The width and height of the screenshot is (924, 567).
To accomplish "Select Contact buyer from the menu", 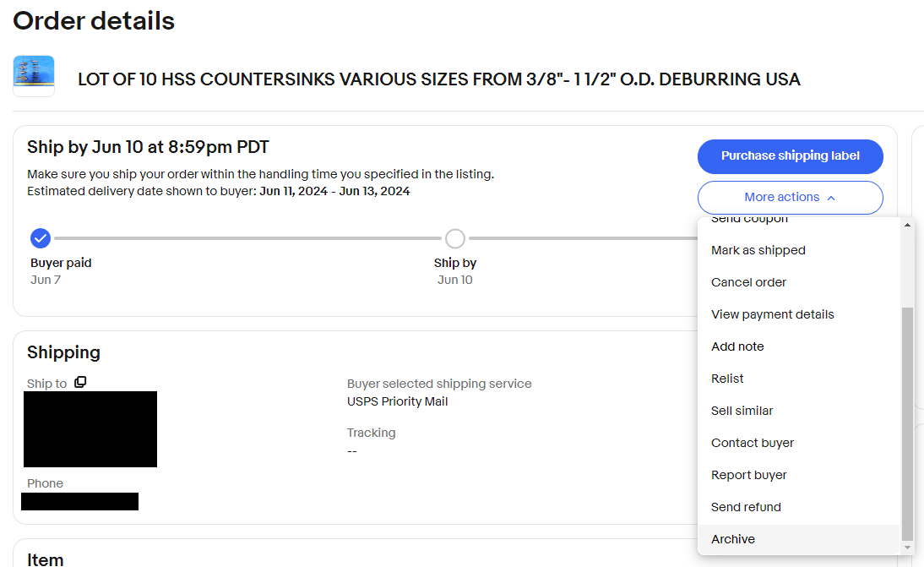I will pos(753,443).
